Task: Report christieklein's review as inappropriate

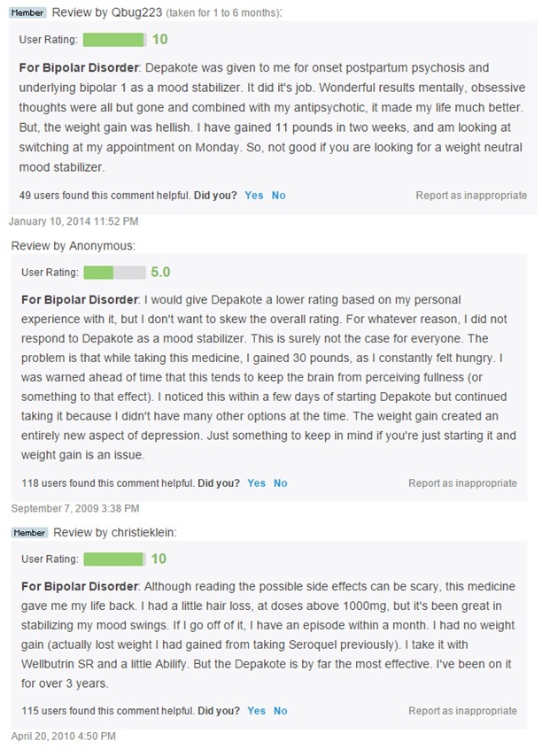Action: [462, 711]
